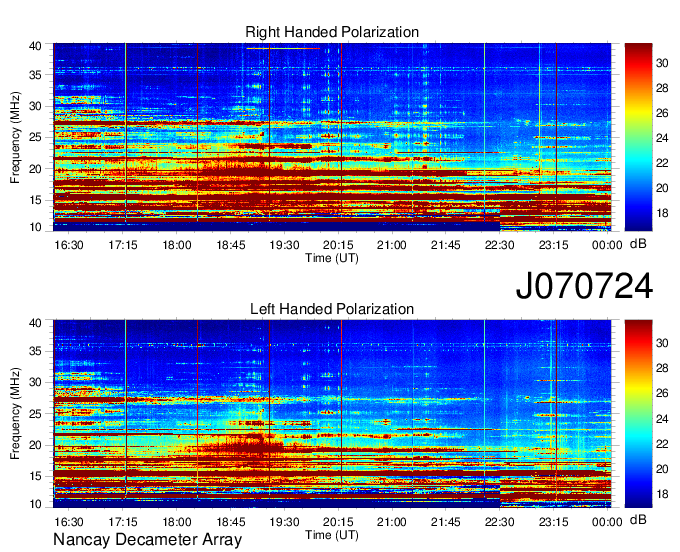The height and width of the screenshot is (552, 680).
Task: Click the 30 dB tick on upper color bar
Action: pos(662,63)
